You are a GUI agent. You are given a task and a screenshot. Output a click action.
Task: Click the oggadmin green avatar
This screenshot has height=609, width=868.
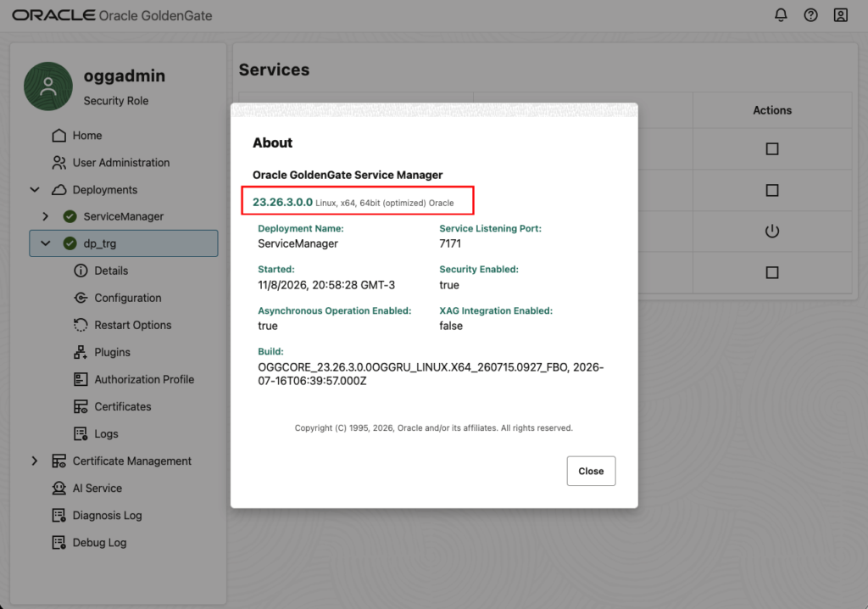[48, 86]
